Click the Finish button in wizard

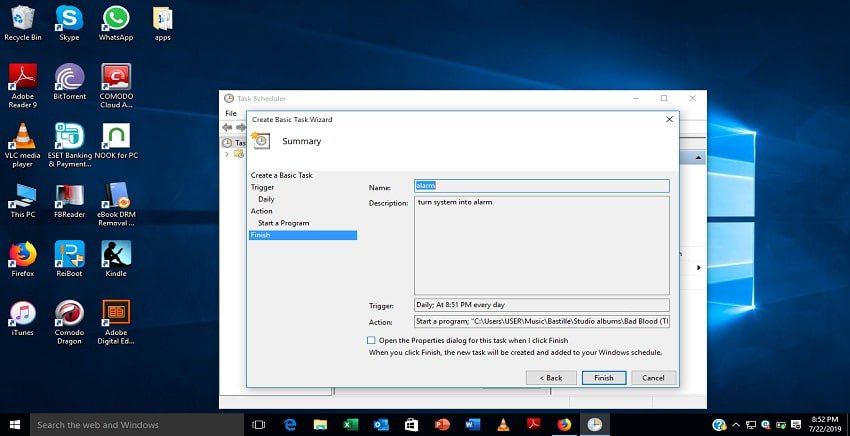pyautogui.click(x=604, y=378)
